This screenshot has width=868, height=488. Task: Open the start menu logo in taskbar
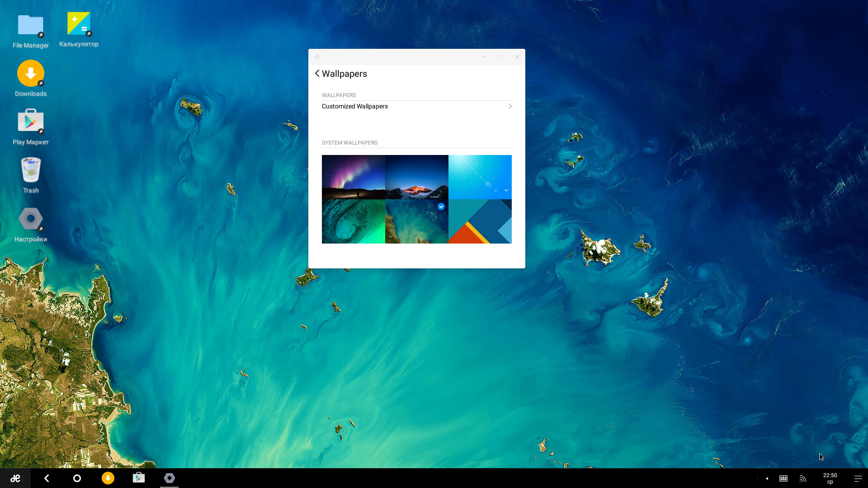tap(15, 478)
